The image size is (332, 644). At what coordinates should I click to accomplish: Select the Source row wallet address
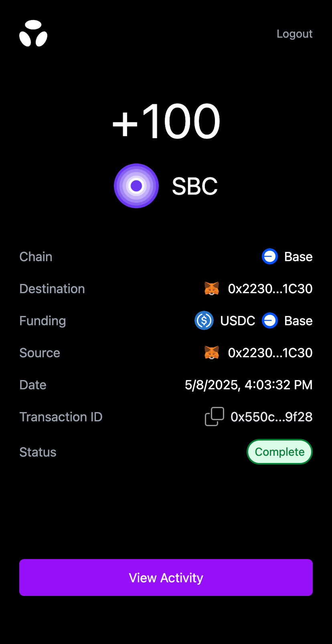click(270, 353)
